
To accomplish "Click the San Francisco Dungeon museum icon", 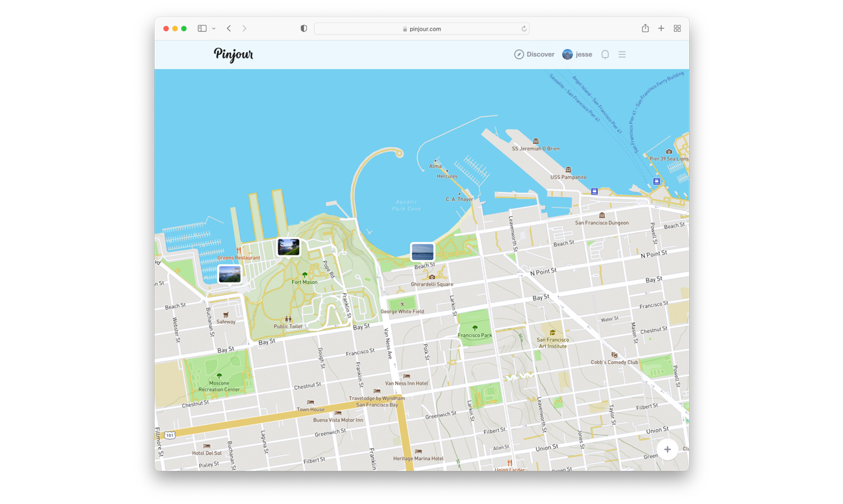I will coord(601,216).
